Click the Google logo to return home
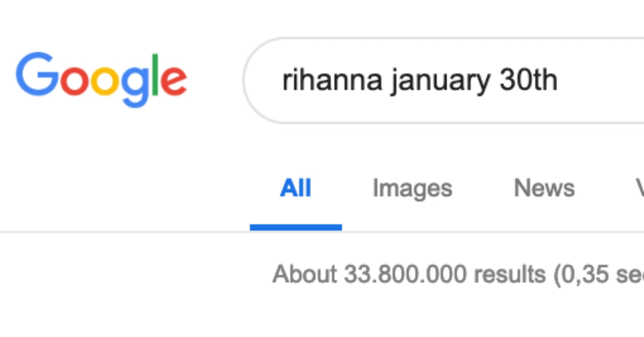 click(x=102, y=78)
